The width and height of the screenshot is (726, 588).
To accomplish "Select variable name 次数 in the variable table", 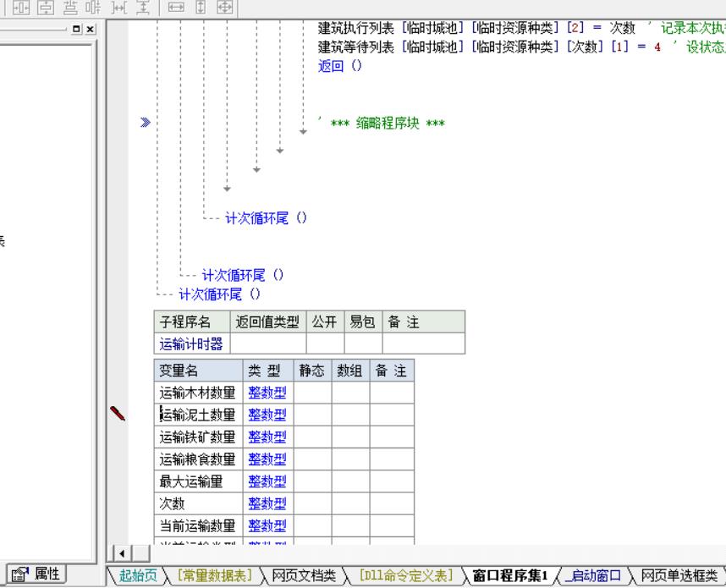I will [x=173, y=503].
